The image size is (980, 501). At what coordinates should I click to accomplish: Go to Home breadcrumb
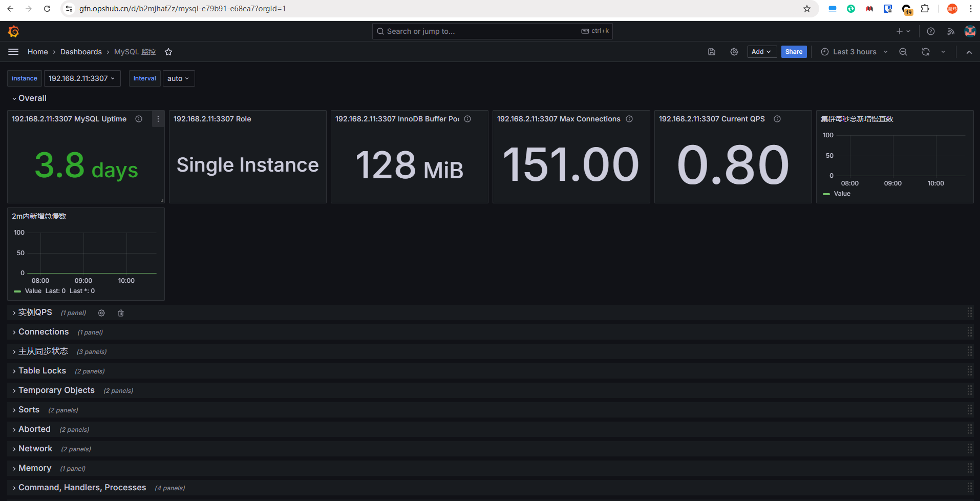[x=37, y=52]
